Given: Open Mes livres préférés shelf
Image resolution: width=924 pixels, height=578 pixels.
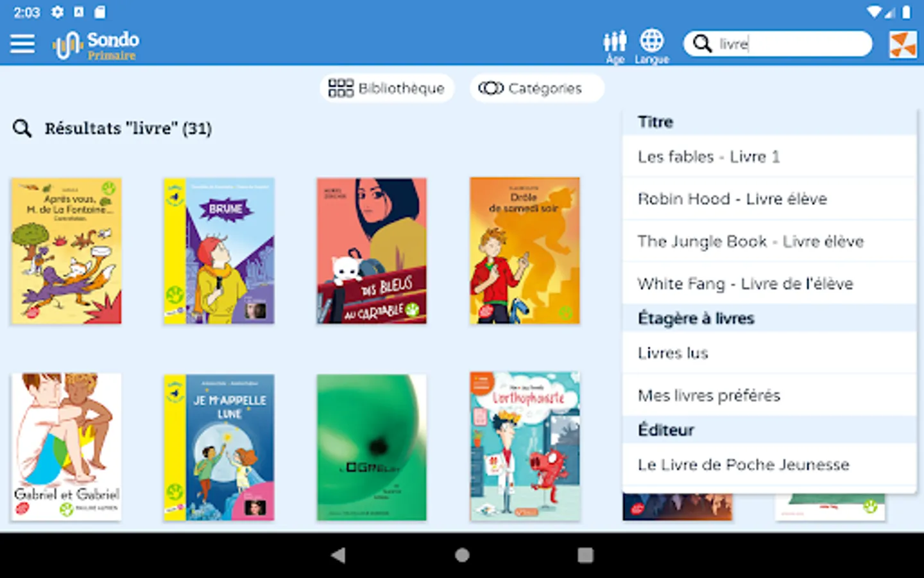Looking at the screenshot, I should pyautogui.click(x=769, y=396).
